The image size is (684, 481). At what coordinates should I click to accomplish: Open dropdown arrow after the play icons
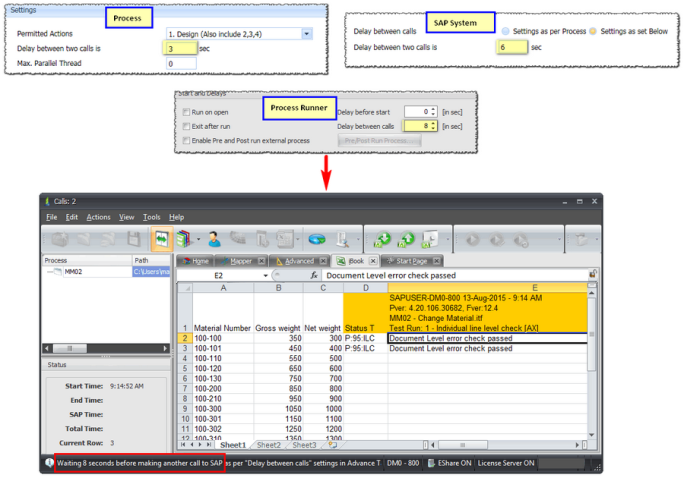coord(559,239)
